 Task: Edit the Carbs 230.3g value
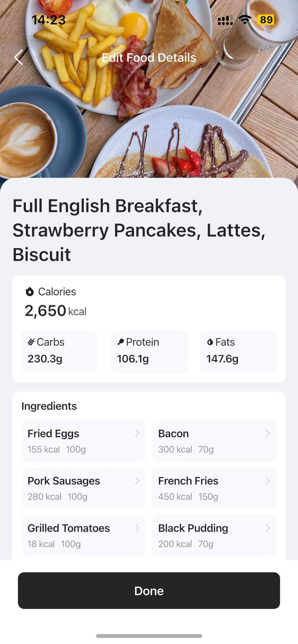point(45,359)
